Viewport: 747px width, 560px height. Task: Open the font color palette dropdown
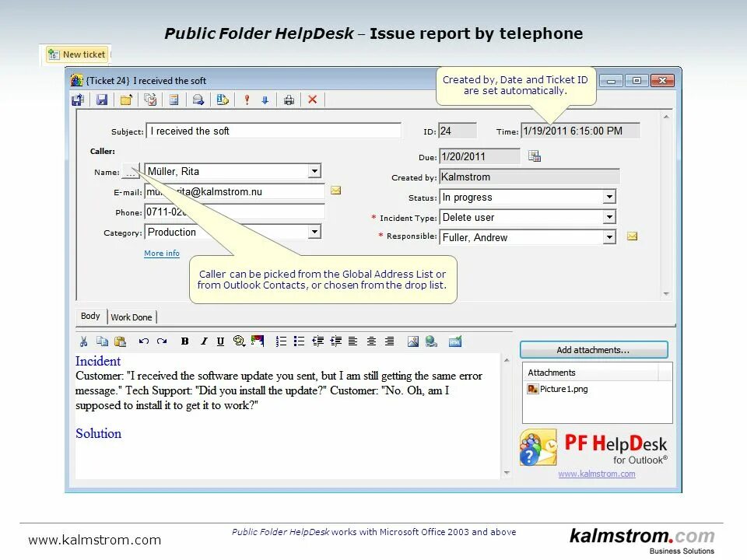click(239, 341)
